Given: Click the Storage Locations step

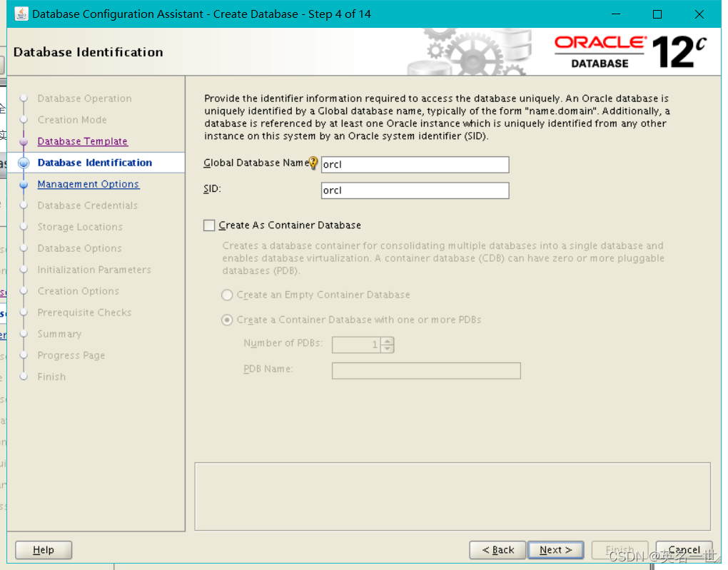Looking at the screenshot, I should point(80,227).
